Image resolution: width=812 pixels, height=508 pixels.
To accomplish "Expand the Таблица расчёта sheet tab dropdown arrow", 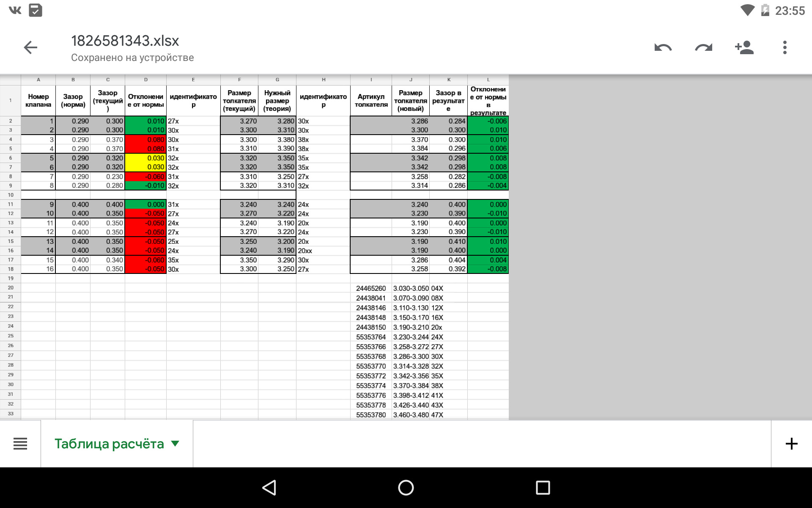I will tap(175, 444).
